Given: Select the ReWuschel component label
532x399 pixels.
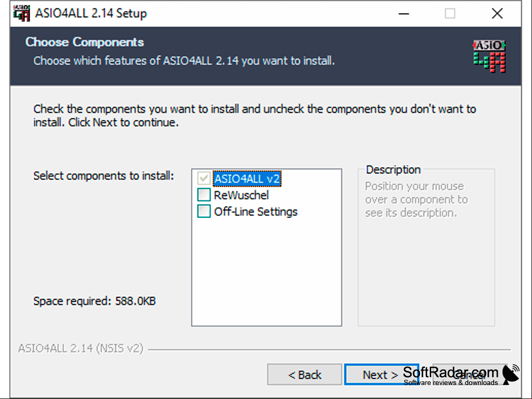Looking at the screenshot, I should [x=241, y=195].
